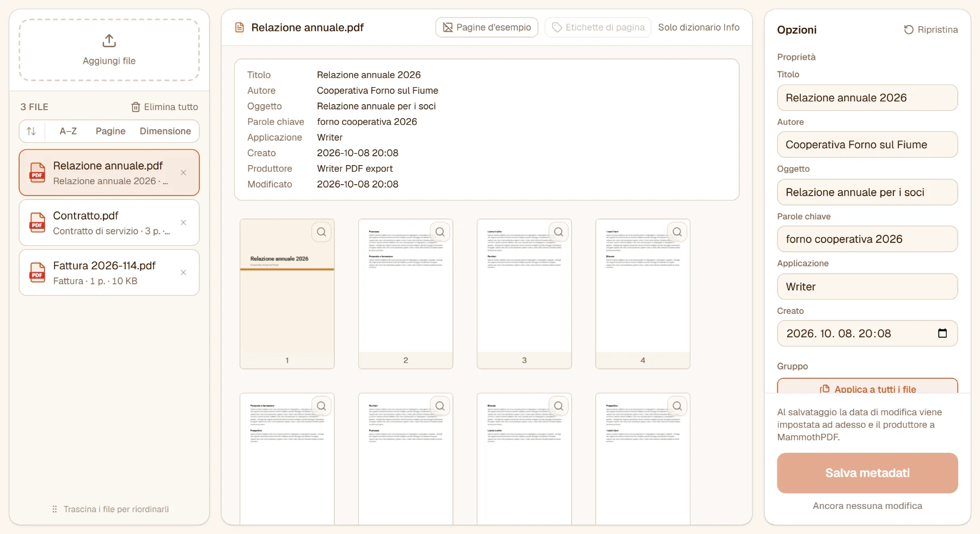Image resolution: width=980 pixels, height=534 pixels.
Task: Toggle Etichette di pagina
Action: coord(598,27)
